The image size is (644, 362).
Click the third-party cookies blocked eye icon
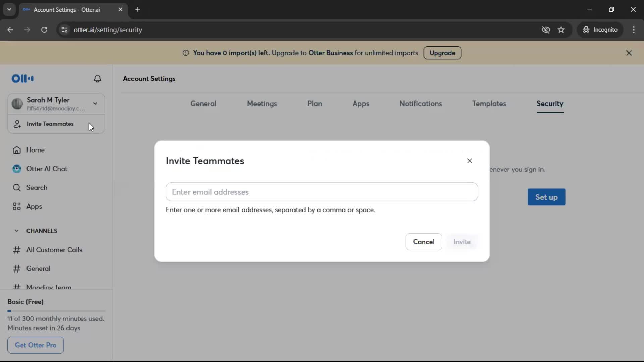tap(546, 30)
